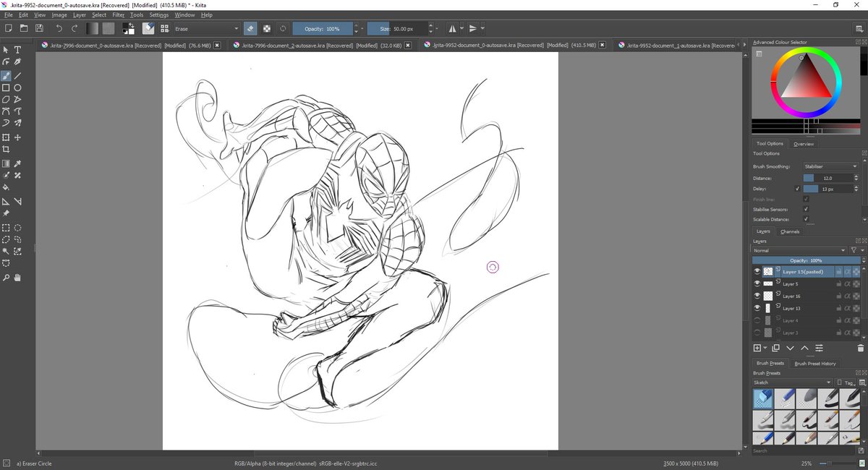Select the Line tool
This screenshot has height=470, width=868.
coord(17,75)
